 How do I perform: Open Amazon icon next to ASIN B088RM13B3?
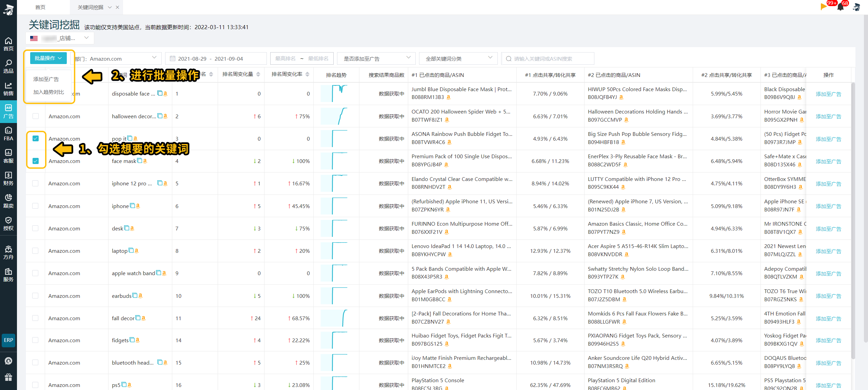click(449, 97)
